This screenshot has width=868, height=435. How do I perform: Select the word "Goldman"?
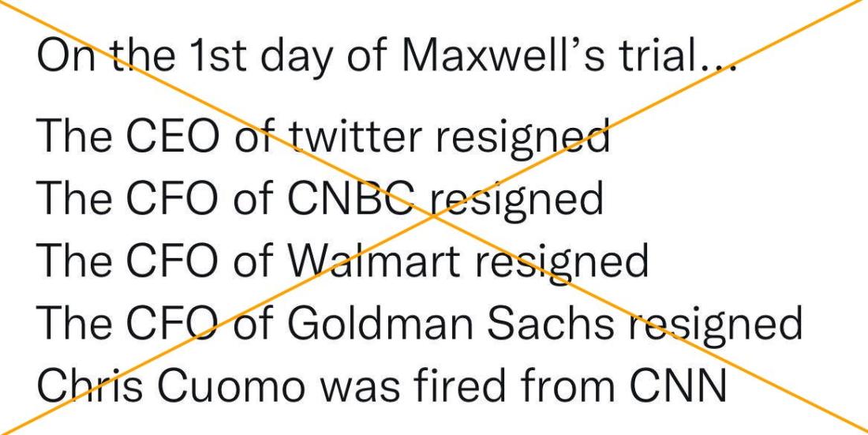(381, 322)
